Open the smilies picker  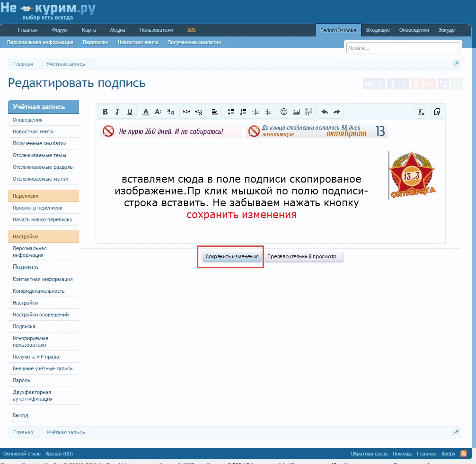pos(284,112)
